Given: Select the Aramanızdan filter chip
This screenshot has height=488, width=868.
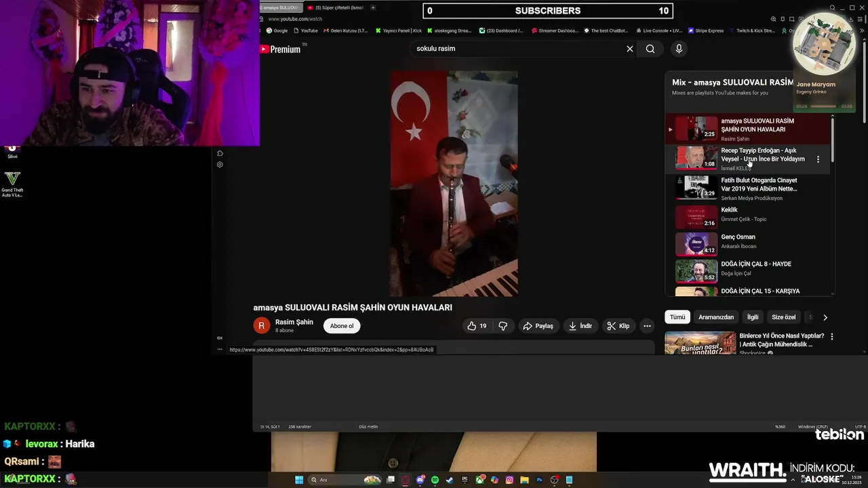Looking at the screenshot, I should 716,317.
